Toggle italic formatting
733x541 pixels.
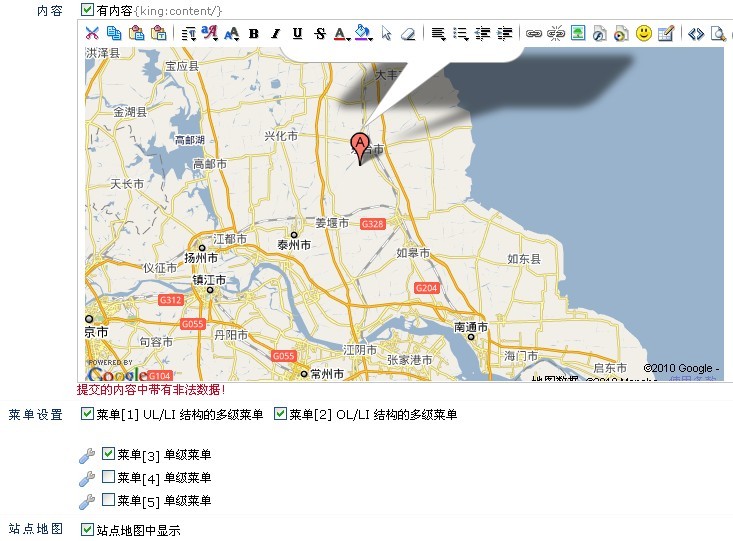point(275,34)
